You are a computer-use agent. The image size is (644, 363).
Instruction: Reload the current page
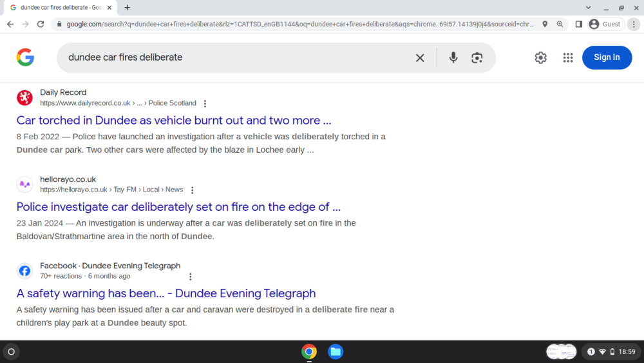(40, 25)
